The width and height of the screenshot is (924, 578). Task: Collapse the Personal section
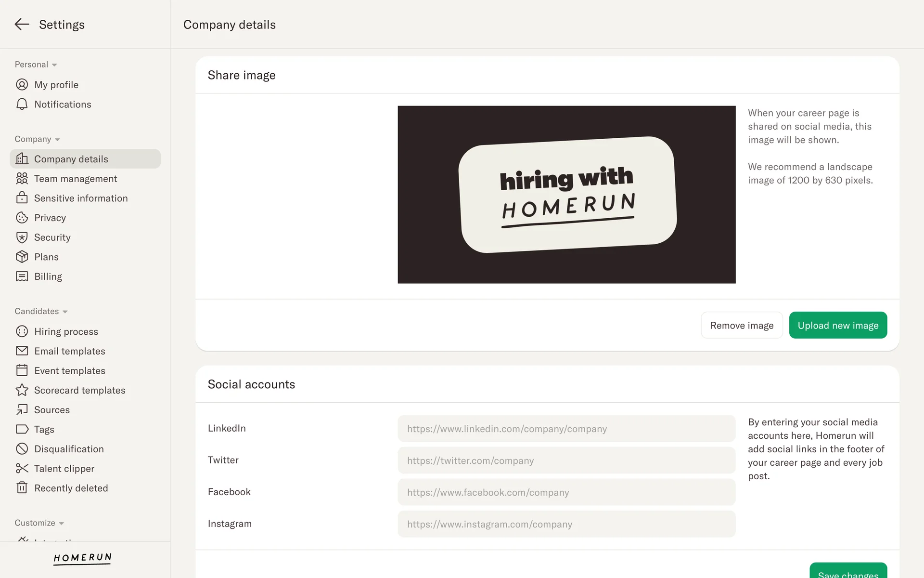coord(54,65)
